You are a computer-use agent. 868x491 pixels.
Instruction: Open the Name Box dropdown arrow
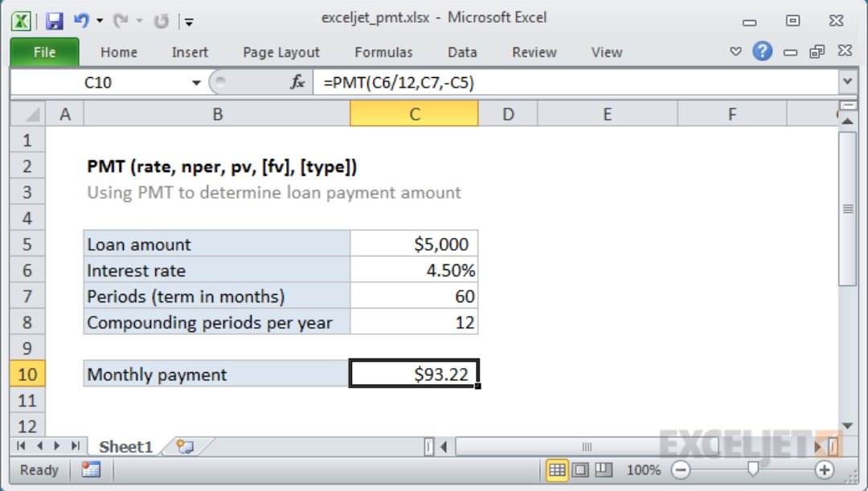pos(196,83)
